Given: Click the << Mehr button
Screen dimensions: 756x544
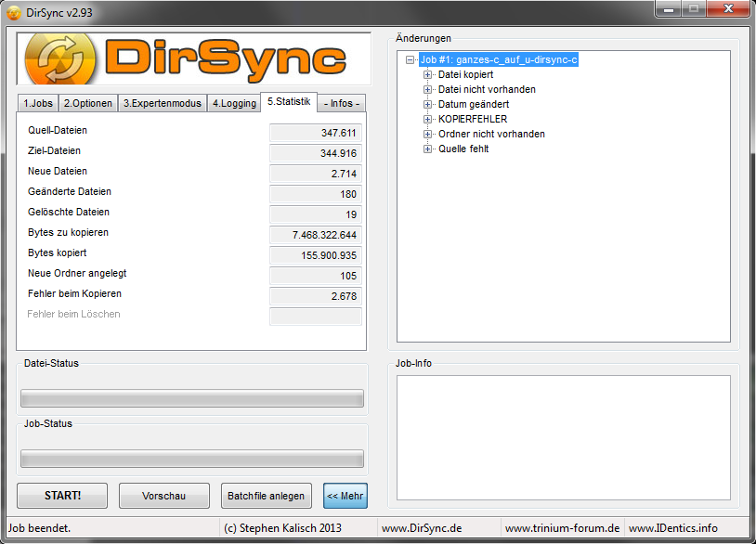Looking at the screenshot, I should pos(345,496).
